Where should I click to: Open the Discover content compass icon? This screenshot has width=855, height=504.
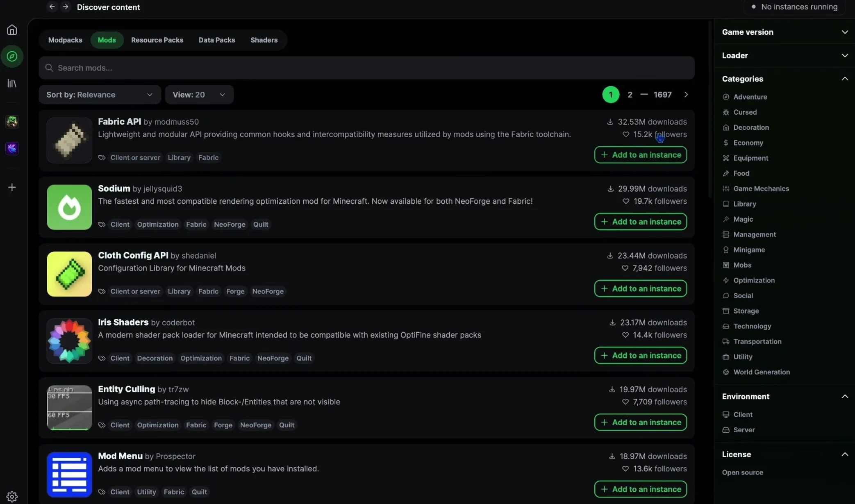tap(12, 56)
